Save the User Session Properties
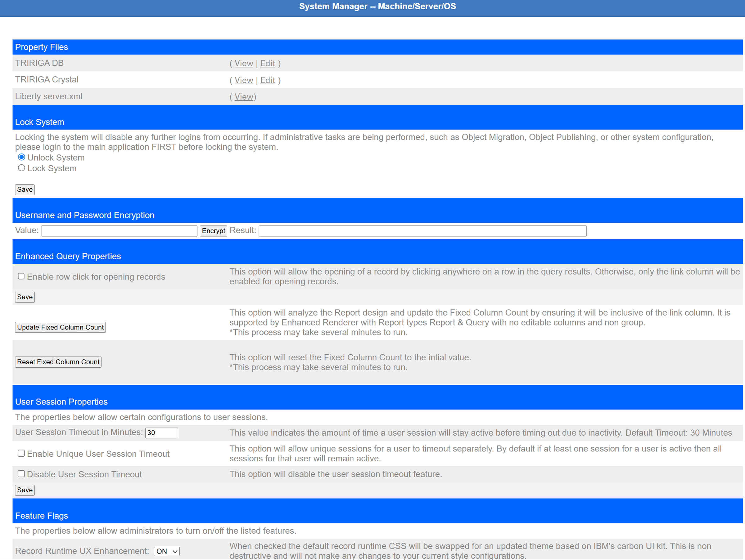 [x=25, y=490]
